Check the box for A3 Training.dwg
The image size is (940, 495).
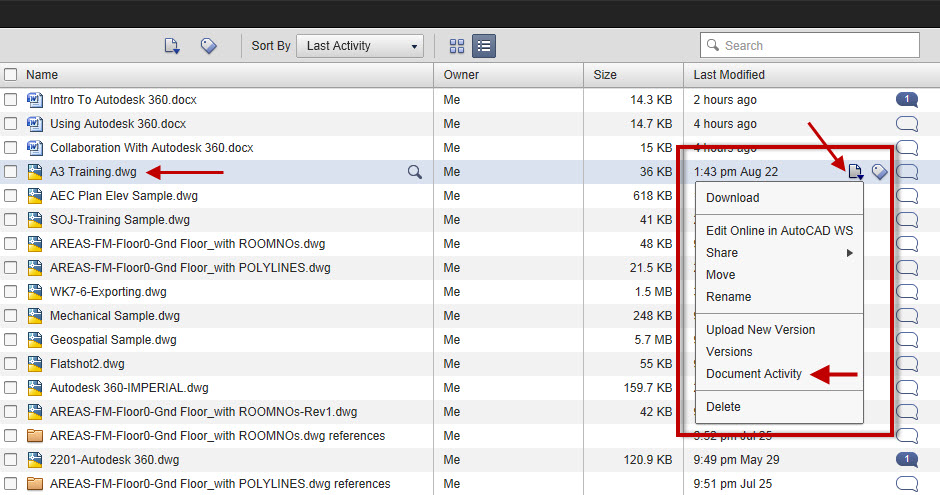pos(10,172)
